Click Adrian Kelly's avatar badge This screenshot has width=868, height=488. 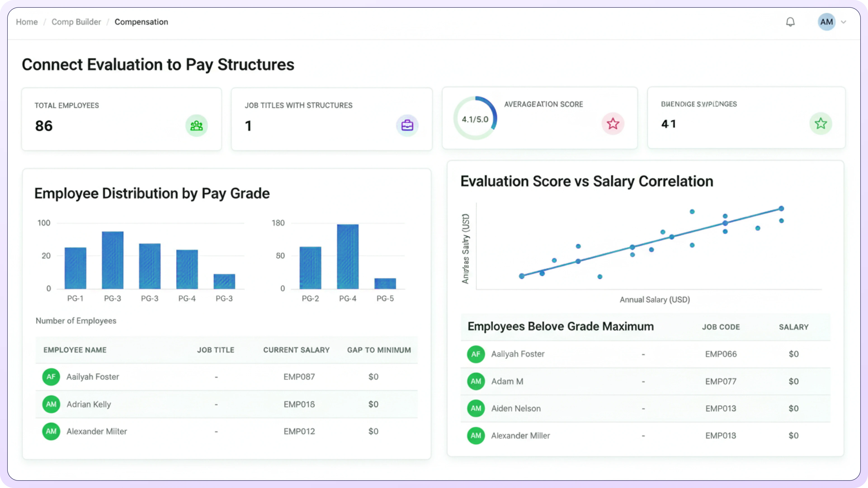(x=51, y=404)
